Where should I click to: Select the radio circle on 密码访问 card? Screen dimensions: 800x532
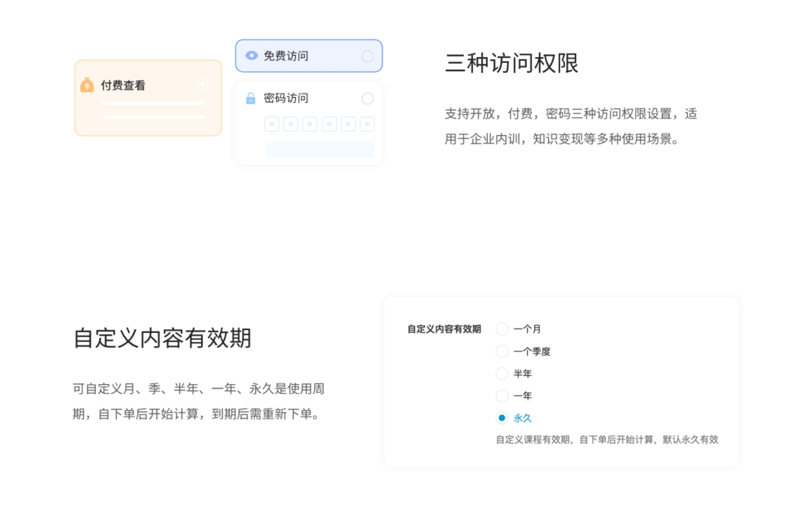(368, 98)
